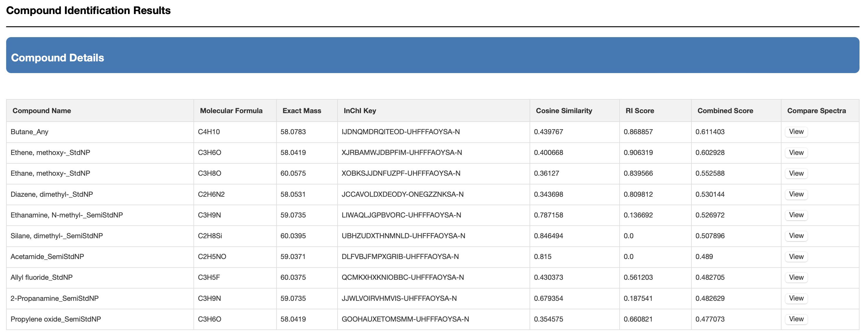Click View for Ethanamine, N-methyl-_SemiStdNP
The image size is (868, 335).
click(796, 215)
